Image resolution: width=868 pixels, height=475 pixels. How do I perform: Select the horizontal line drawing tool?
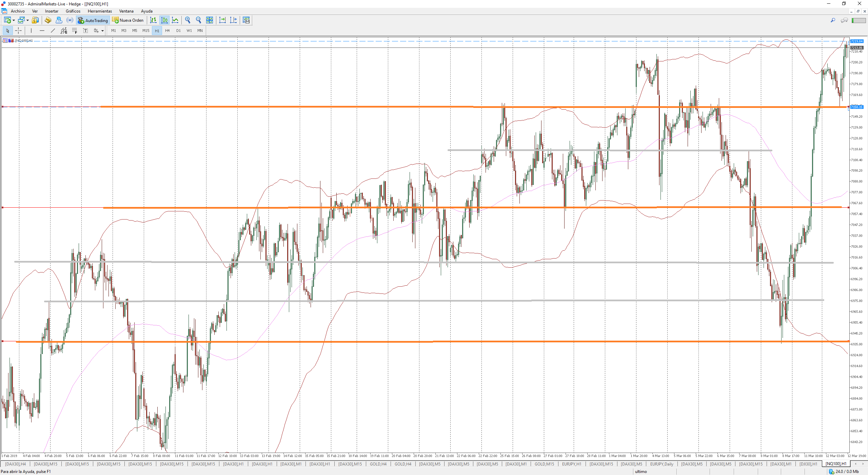coord(42,31)
